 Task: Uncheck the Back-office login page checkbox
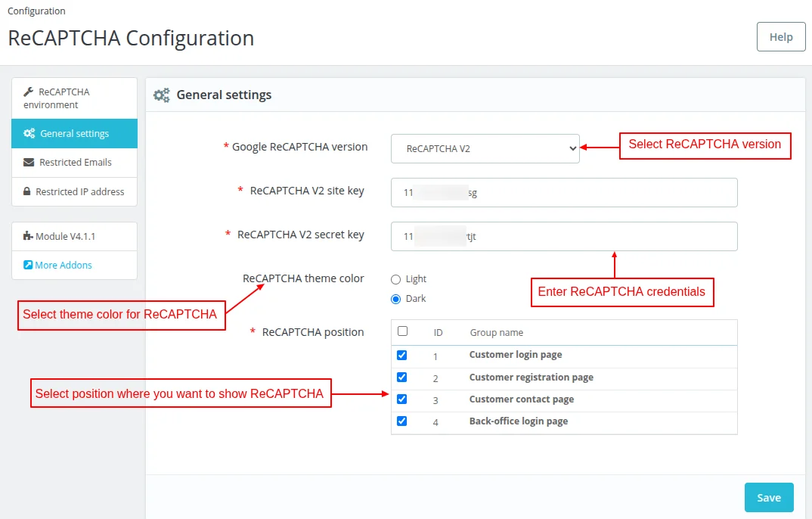pyautogui.click(x=402, y=421)
